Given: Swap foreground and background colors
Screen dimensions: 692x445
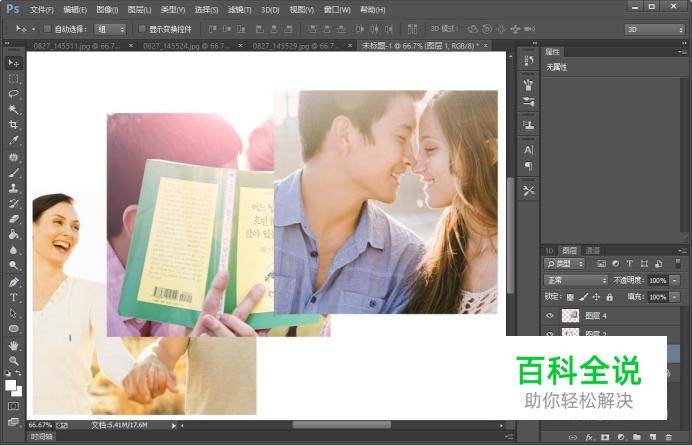Looking at the screenshot, I should pos(19,373).
